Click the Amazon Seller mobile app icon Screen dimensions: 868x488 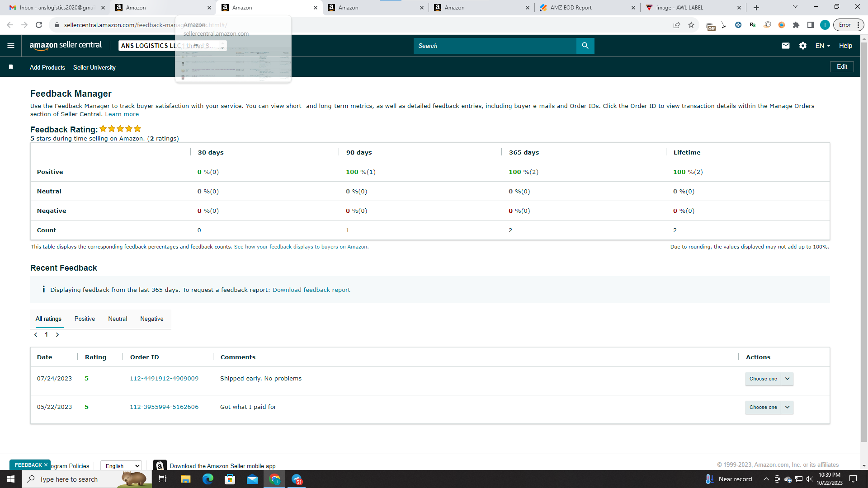[160, 466]
